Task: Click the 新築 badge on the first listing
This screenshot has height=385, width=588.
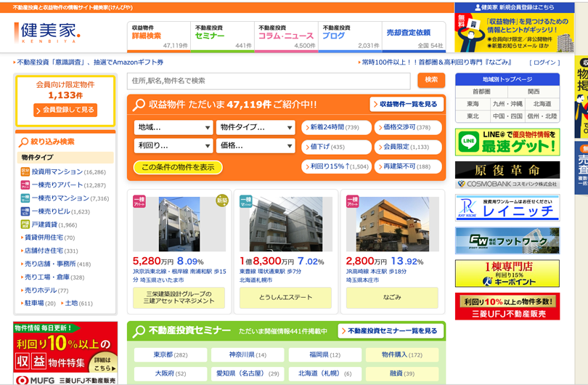Action: [x=222, y=200]
